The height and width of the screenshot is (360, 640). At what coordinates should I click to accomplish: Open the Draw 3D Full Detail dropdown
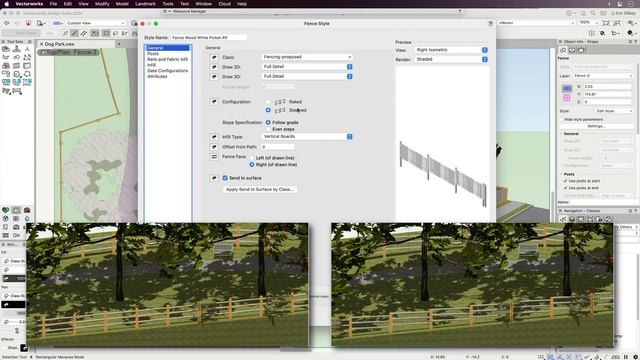307,76
